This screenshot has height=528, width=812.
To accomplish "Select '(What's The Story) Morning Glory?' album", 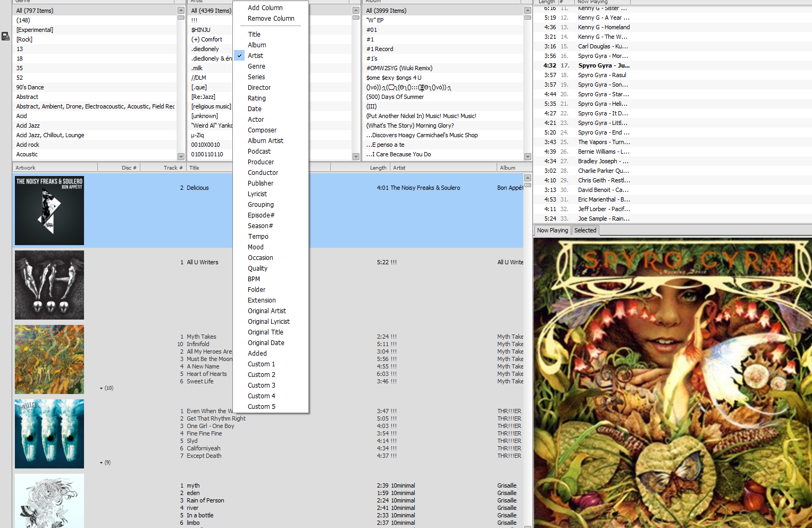I will [443, 125].
